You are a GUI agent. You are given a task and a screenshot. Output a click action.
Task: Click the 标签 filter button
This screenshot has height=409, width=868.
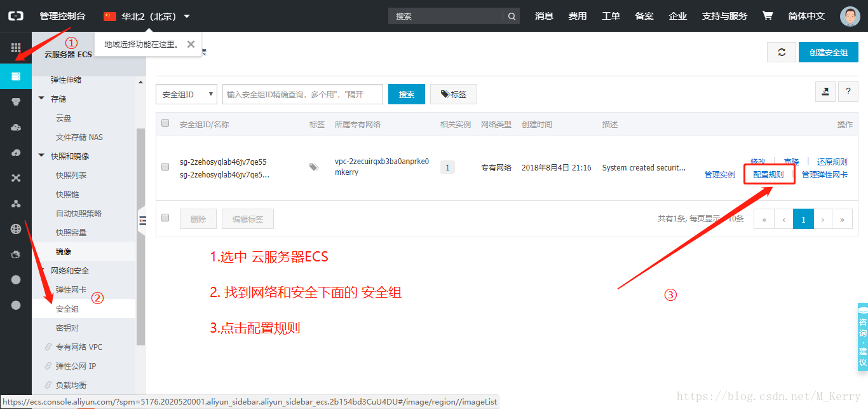[454, 94]
